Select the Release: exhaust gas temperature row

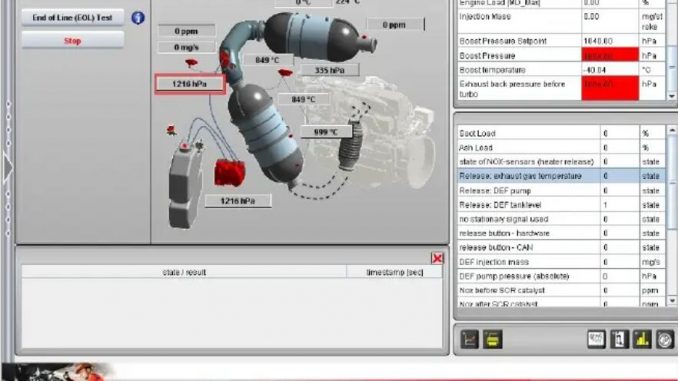pos(561,176)
